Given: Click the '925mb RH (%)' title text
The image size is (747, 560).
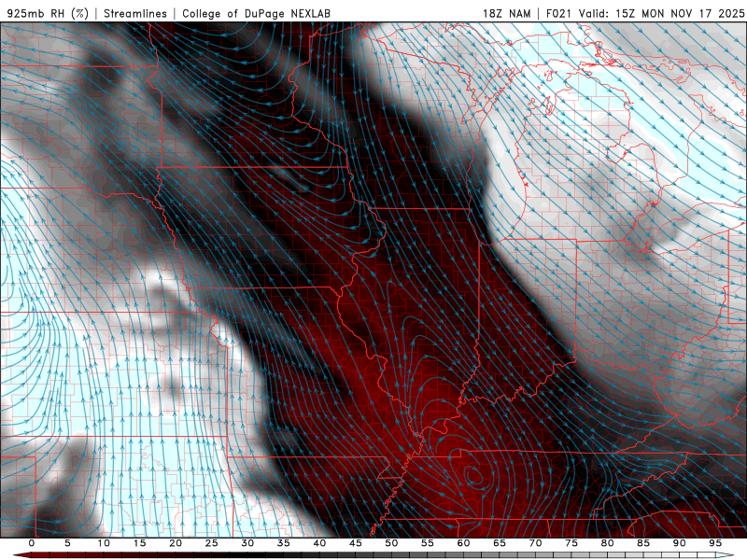Looking at the screenshot, I should 48,13.
